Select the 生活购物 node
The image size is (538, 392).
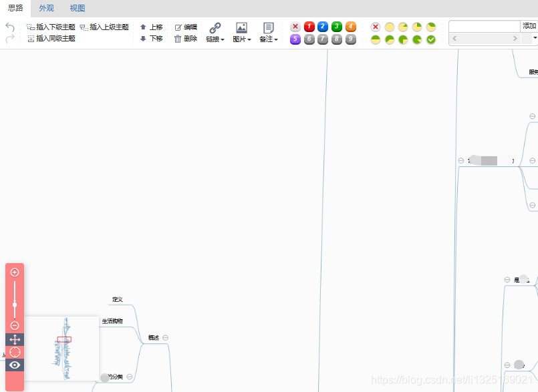point(112,321)
